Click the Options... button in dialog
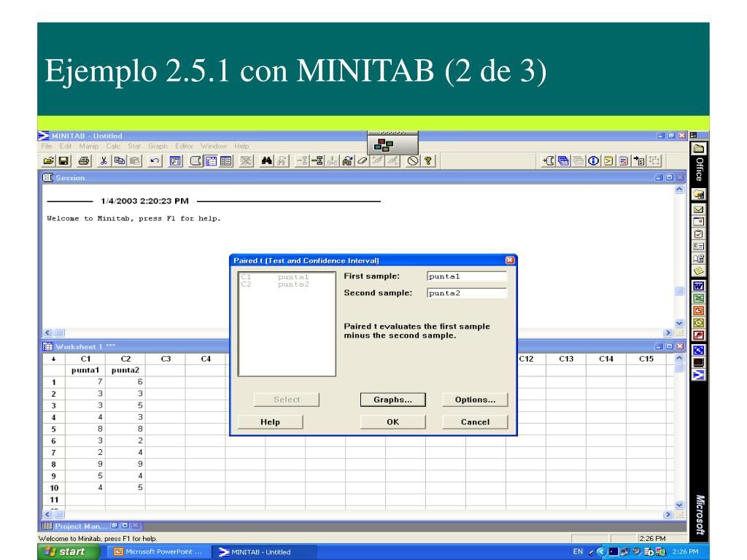The image size is (747, 560). coord(475,400)
